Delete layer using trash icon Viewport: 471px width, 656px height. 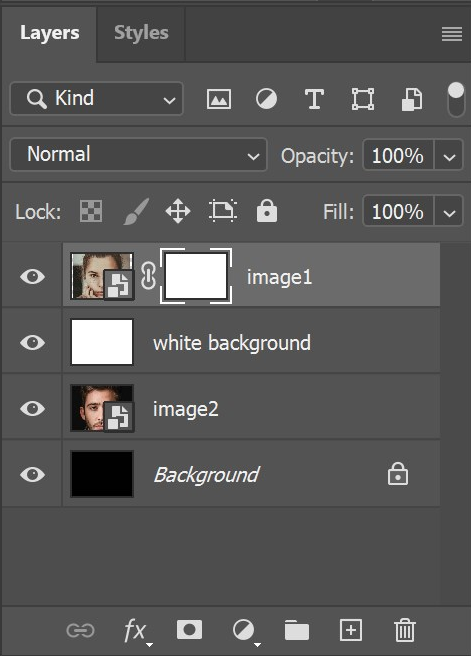(x=404, y=630)
